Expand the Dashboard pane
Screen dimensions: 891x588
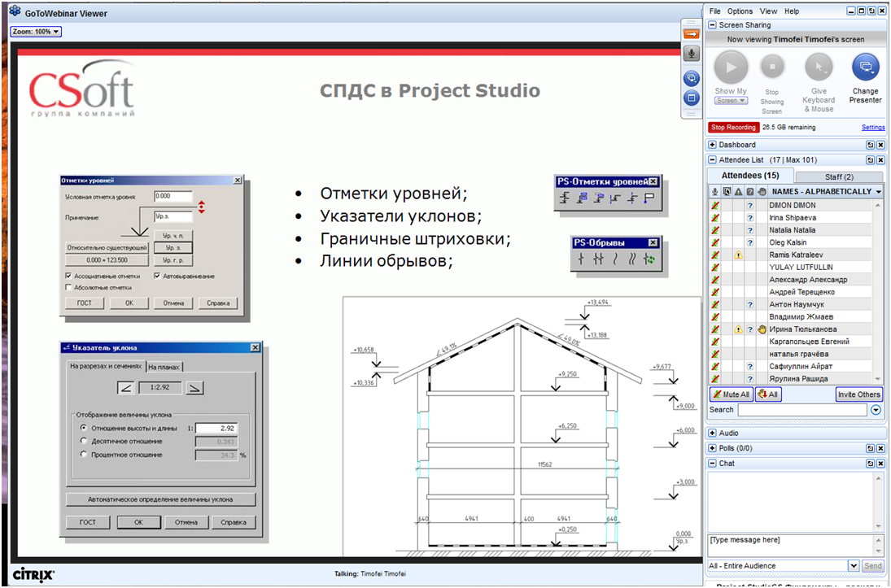[712, 145]
